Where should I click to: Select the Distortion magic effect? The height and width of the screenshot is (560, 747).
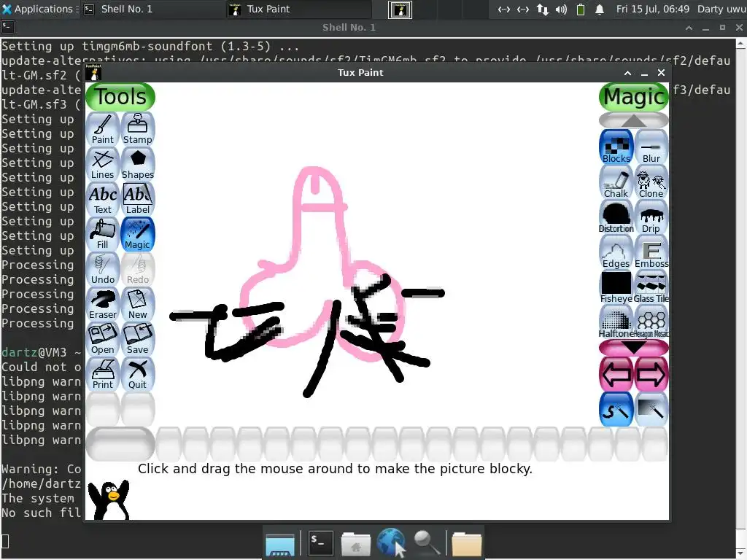[x=616, y=217]
